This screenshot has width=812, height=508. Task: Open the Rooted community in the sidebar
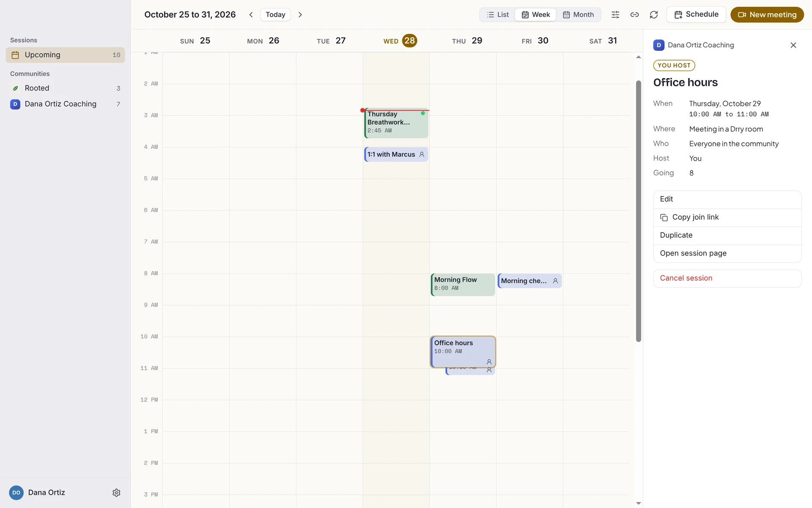(x=65, y=88)
